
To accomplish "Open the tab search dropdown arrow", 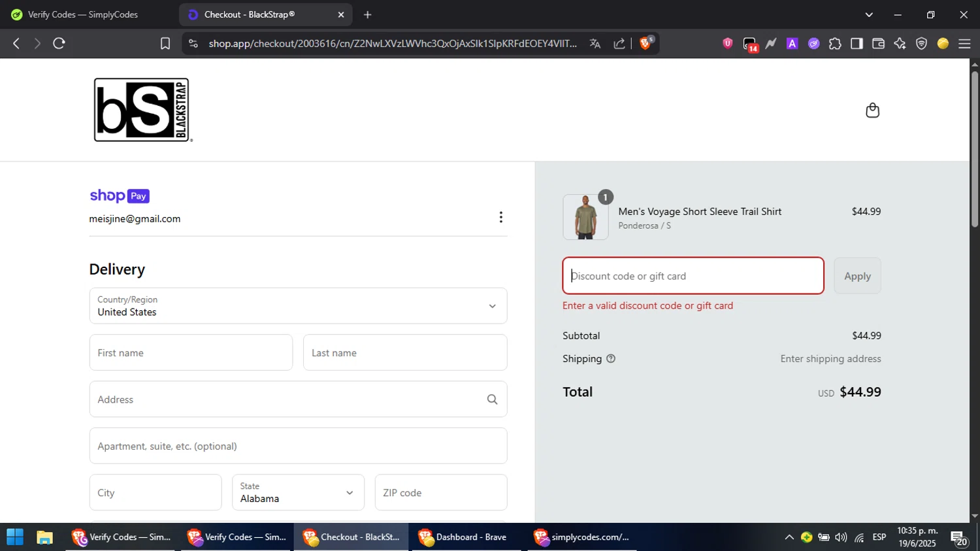I will click(869, 14).
